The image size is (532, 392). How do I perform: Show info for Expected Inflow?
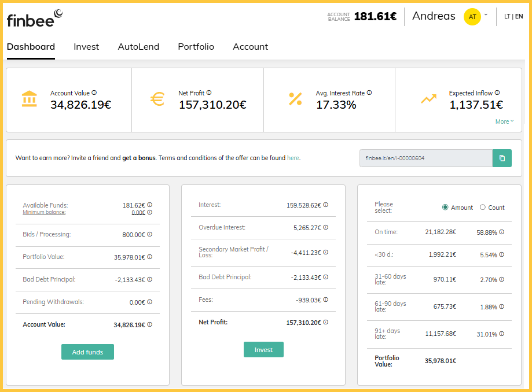pyautogui.click(x=497, y=93)
